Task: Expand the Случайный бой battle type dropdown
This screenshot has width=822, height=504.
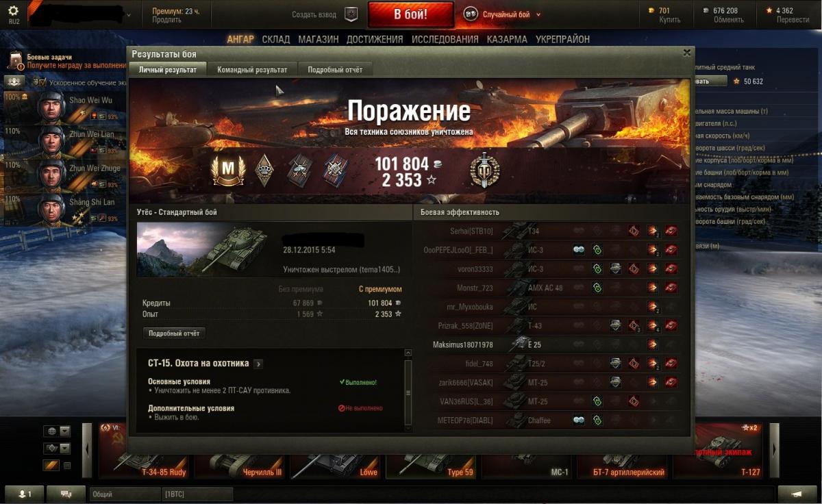Action: tap(538, 14)
